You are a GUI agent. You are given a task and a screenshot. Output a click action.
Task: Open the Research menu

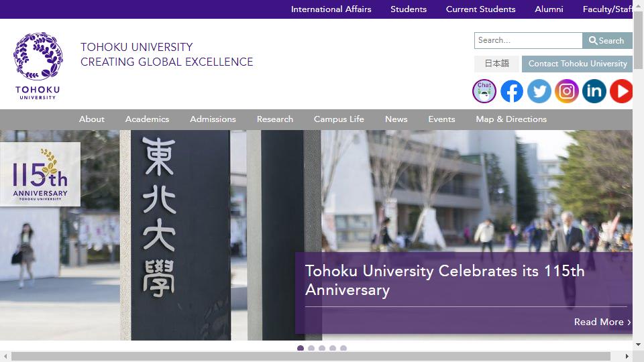coord(275,119)
